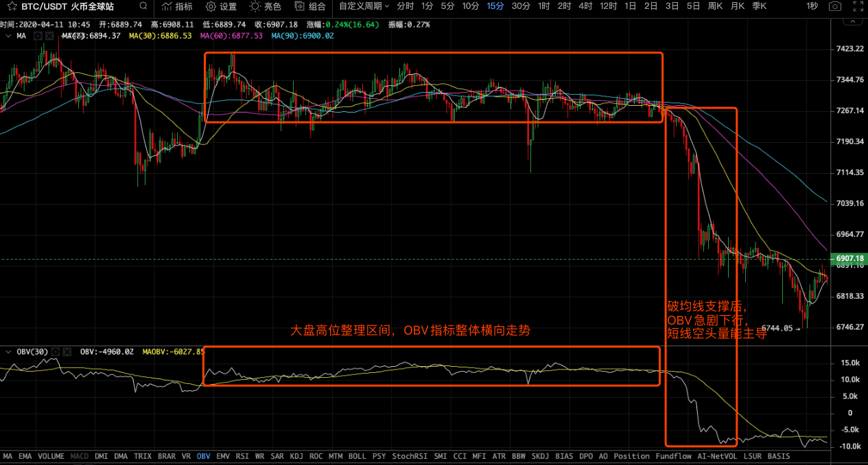868x465 pixels.
Task: Remove the OBV indicator with its X
Action: [x=67, y=352]
